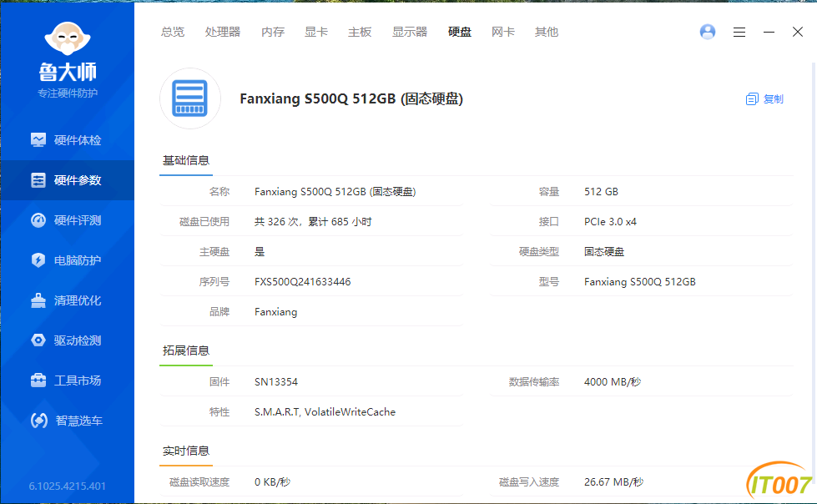Click version number 6.1025.4215.401

point(68,486)
